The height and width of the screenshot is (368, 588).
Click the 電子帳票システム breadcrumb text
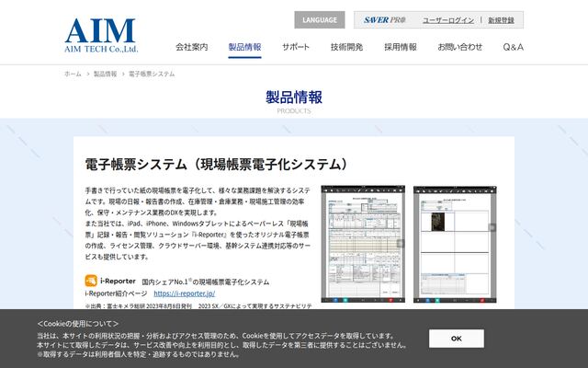[152, 74]
